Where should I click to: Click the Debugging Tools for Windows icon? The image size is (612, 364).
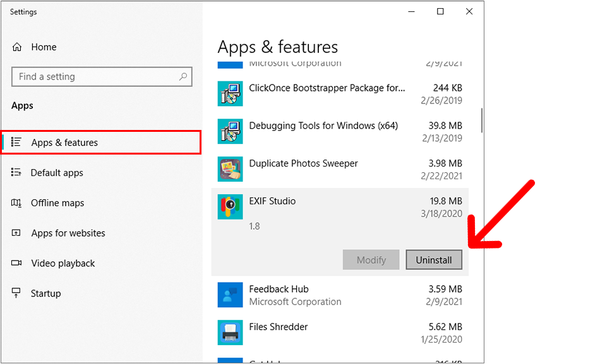[x=230, y=131]
